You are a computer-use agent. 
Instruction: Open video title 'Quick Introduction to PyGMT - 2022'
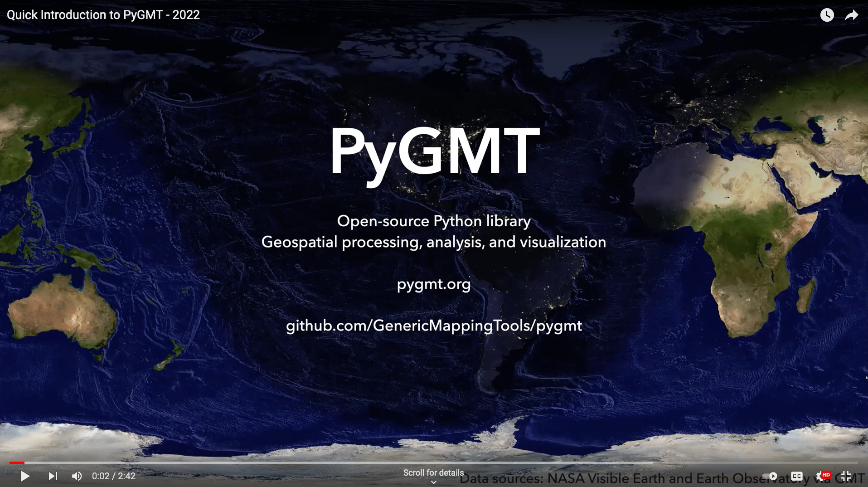click(103, 15)
